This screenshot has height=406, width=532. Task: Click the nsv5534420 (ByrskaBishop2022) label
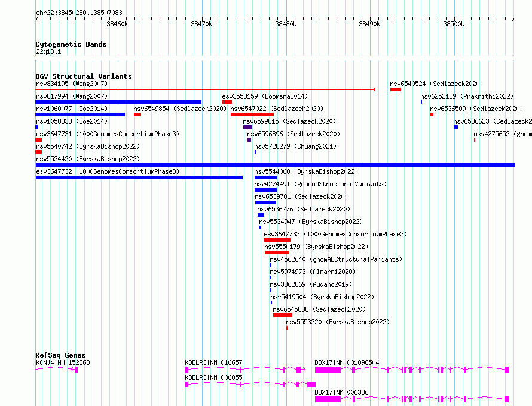[88, 159]
